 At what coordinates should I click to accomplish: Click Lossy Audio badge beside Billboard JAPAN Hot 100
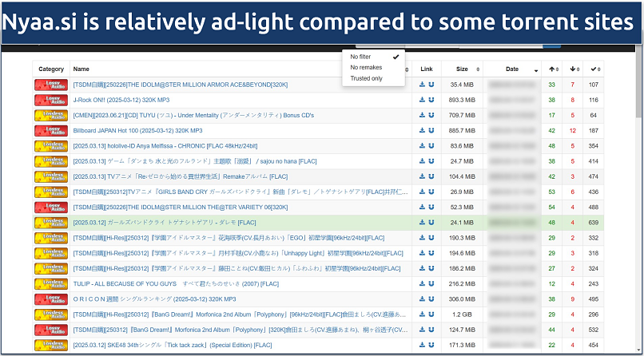click(51, 130)
